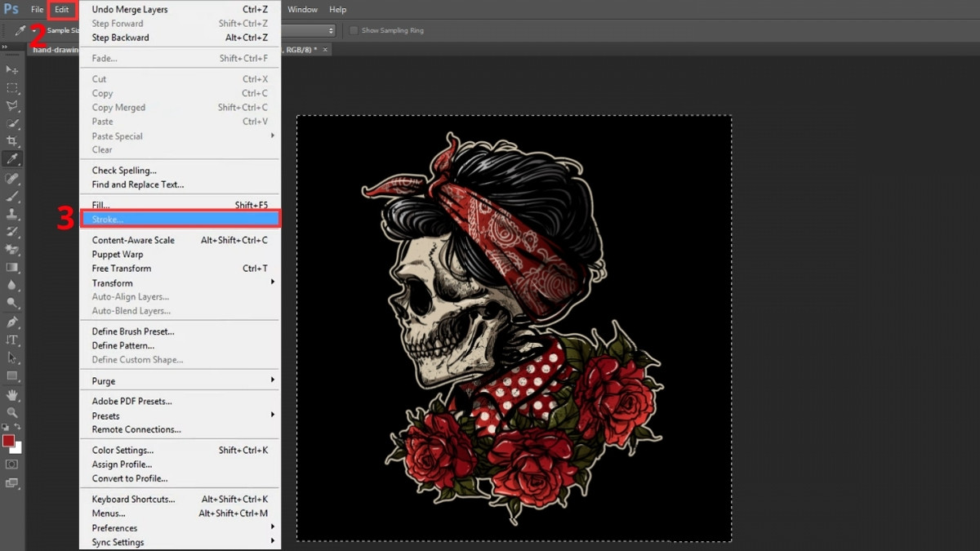This screenshot has width=980, height=551.
Task: Choose Menus from Edit menu
Action: [x=180, y=513]
